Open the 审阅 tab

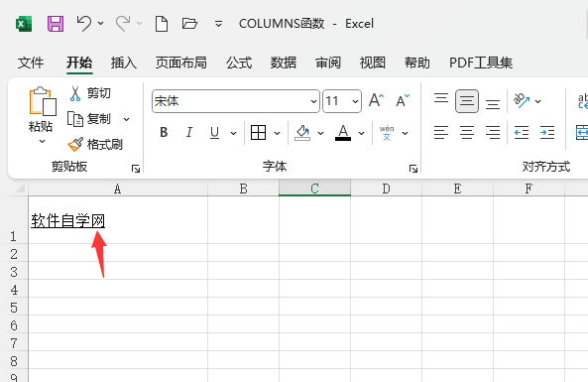click(328, 63)
